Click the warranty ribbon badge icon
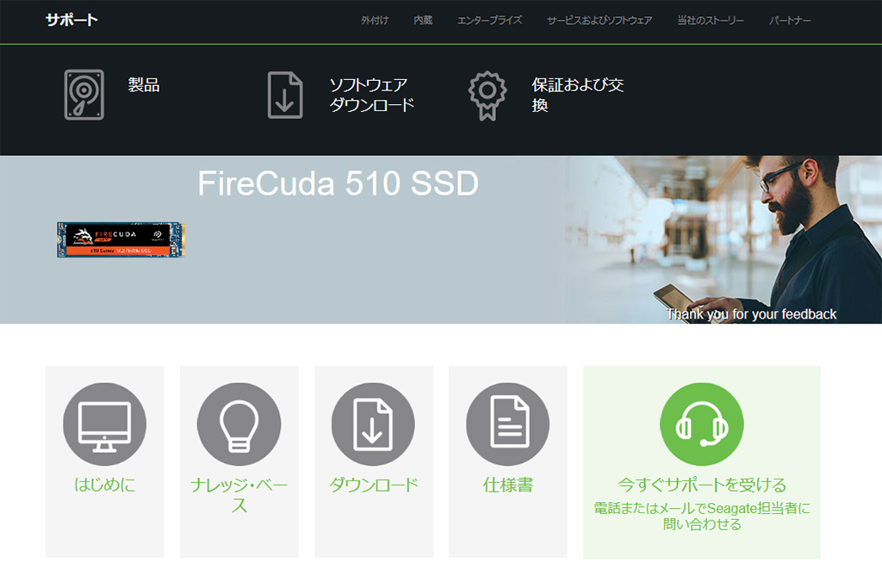The height and width of the screenshot is (588, 882). point(488,96)
